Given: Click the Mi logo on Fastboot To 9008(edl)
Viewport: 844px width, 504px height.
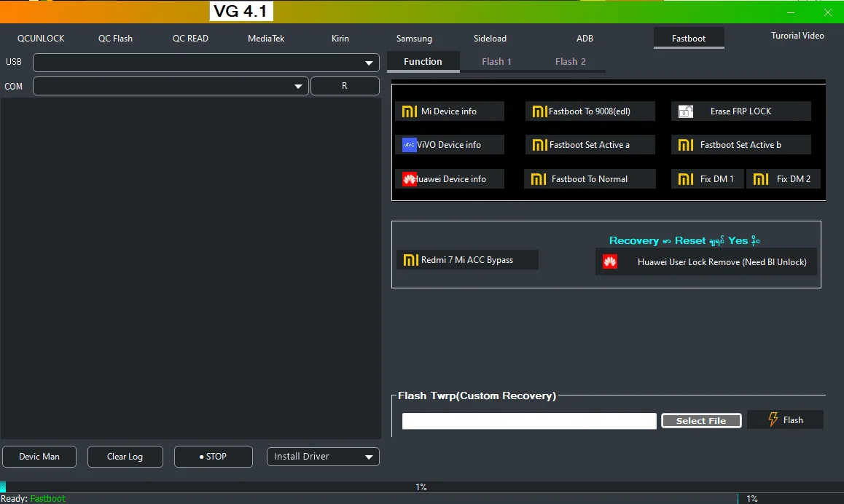Looking at the screenshot, I should (x=540, y=111).
